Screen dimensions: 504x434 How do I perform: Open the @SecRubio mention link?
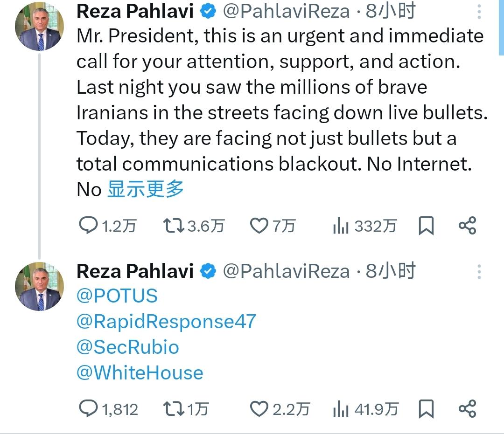pyautogui.click(x=128, y=347)
